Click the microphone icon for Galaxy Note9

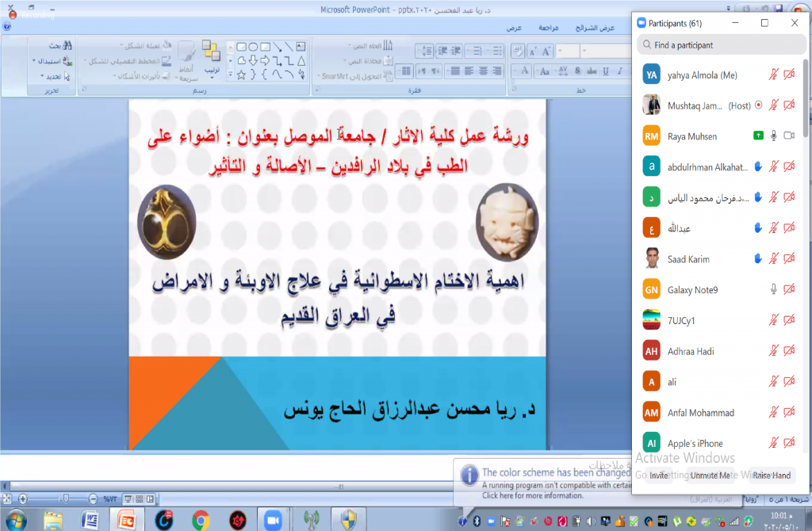point(774,290)
